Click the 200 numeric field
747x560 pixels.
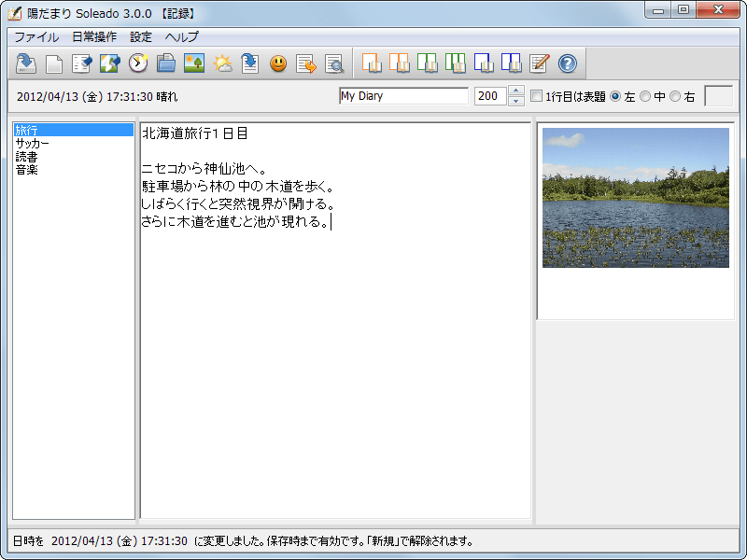coord(491,96)
